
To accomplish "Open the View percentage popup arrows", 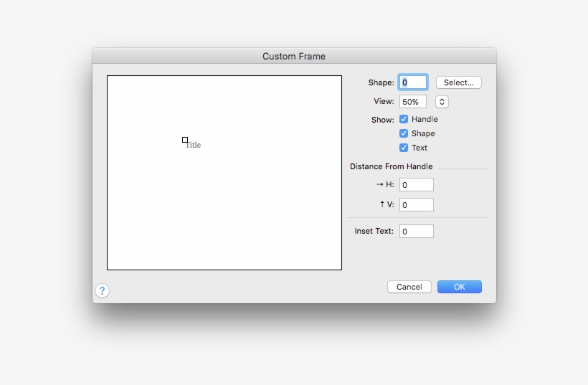I will (442, 102).
